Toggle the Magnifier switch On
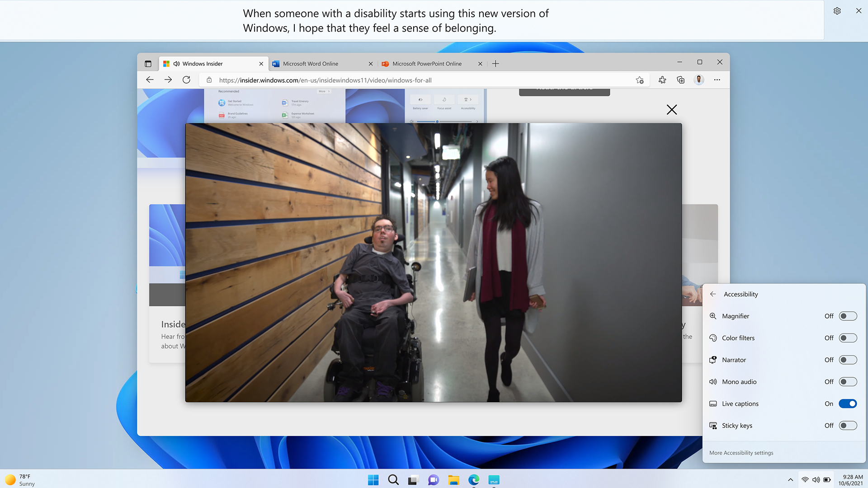Viewport: 868px width, 488px height. (x=847, y=316)
